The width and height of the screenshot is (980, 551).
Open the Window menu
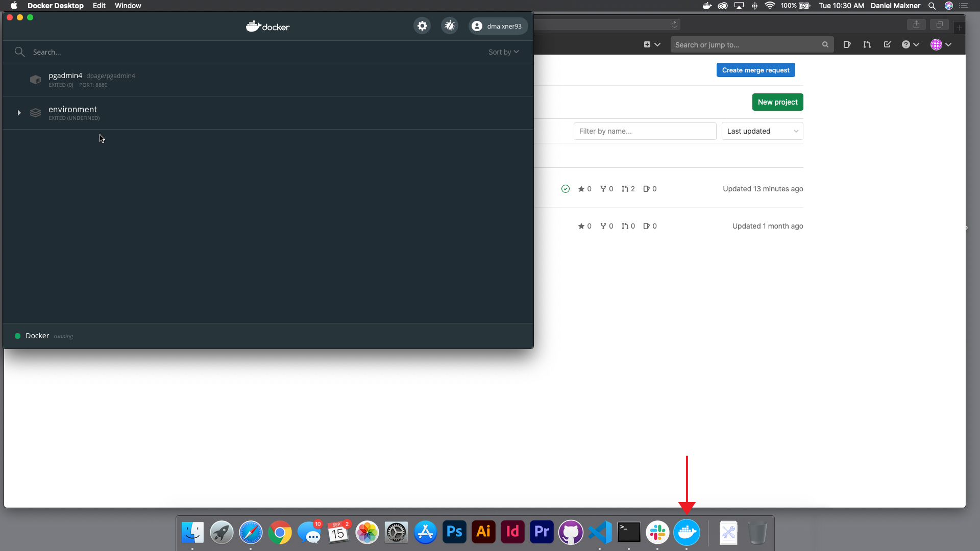[128, 6]
